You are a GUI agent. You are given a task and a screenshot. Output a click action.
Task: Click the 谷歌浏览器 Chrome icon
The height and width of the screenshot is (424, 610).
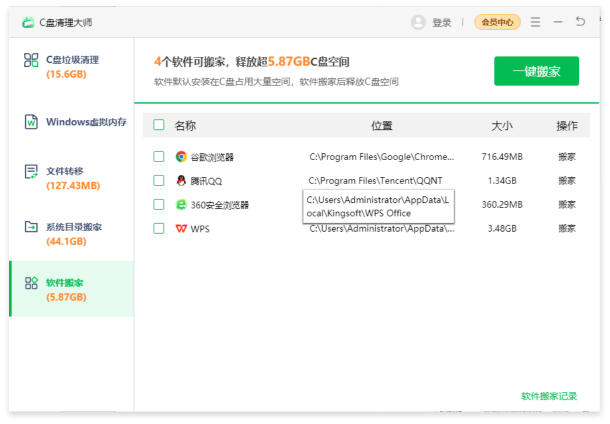click(x=181, y=157)
